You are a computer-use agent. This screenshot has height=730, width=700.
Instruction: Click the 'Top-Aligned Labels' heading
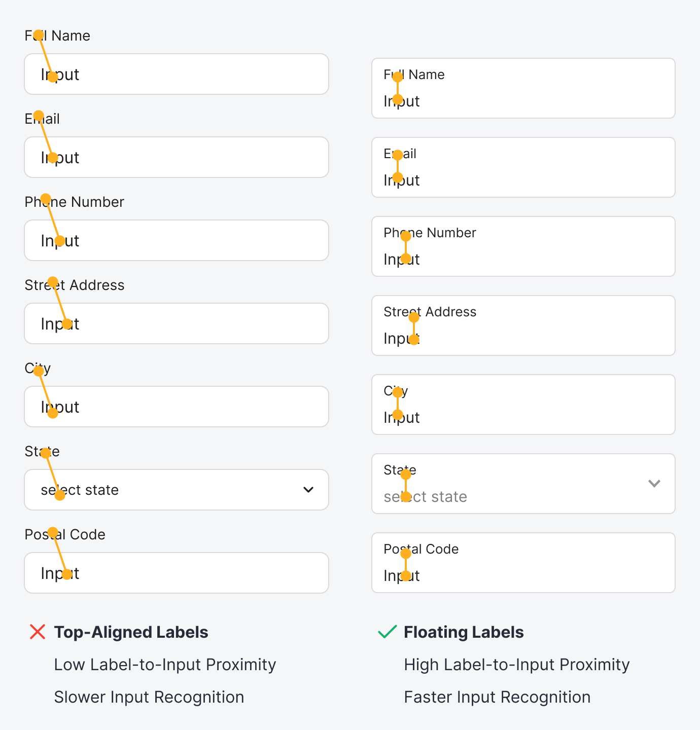coord(131,632)
